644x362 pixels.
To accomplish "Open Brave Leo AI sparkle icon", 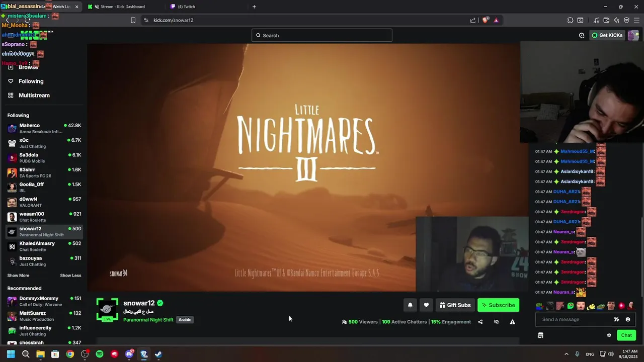I will 616,20.
